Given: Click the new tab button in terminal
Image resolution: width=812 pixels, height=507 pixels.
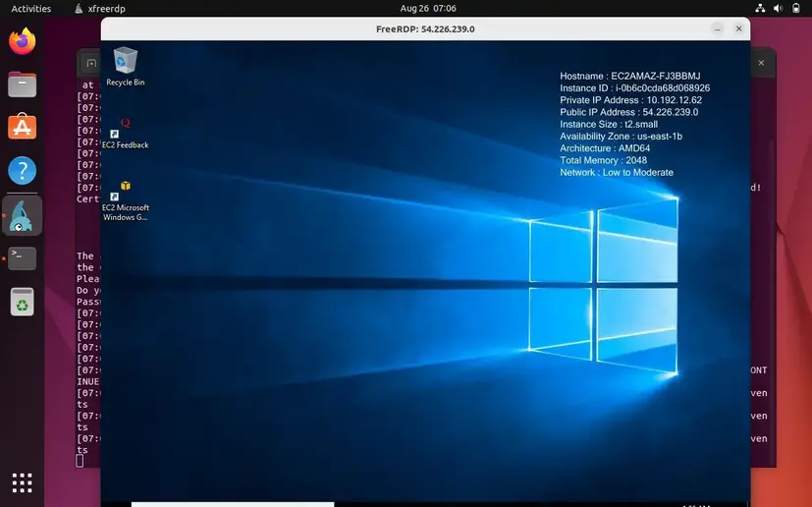Looking at the screenshot, I should click(x=90, y=64).
